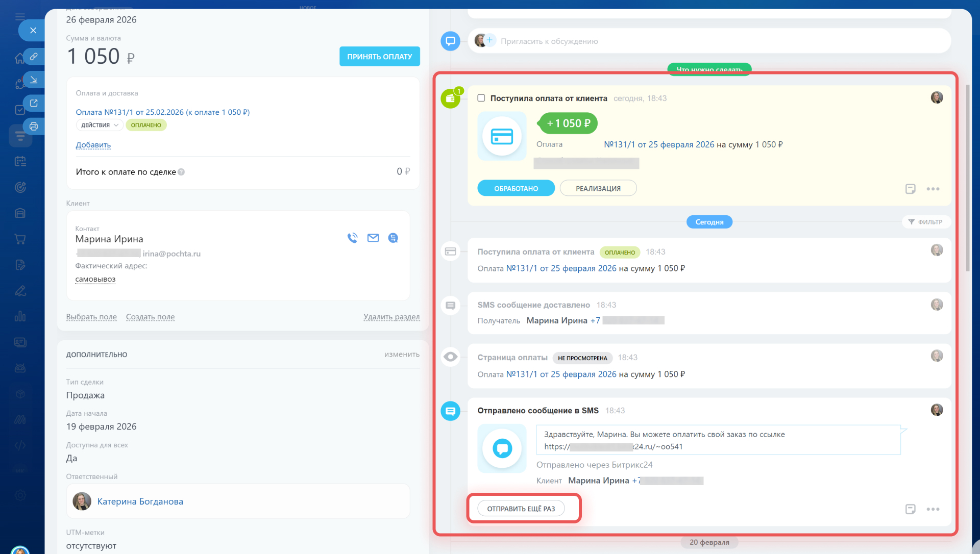Click the help question mark near Итого к оплате
980x554 pixels.
[181, 172]
